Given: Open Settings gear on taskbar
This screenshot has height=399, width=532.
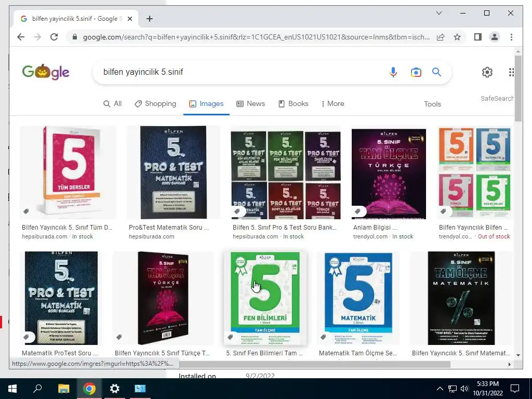Looking at the screenshot, I should 115,389.
